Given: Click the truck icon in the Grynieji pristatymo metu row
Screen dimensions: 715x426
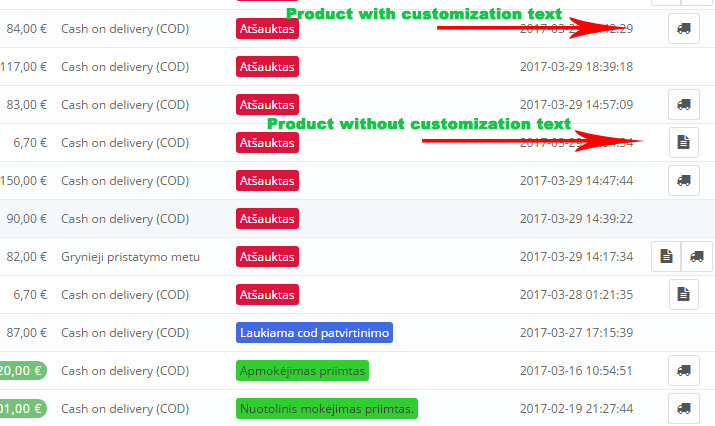Looking at the screenshot, I should pos(697,256).
